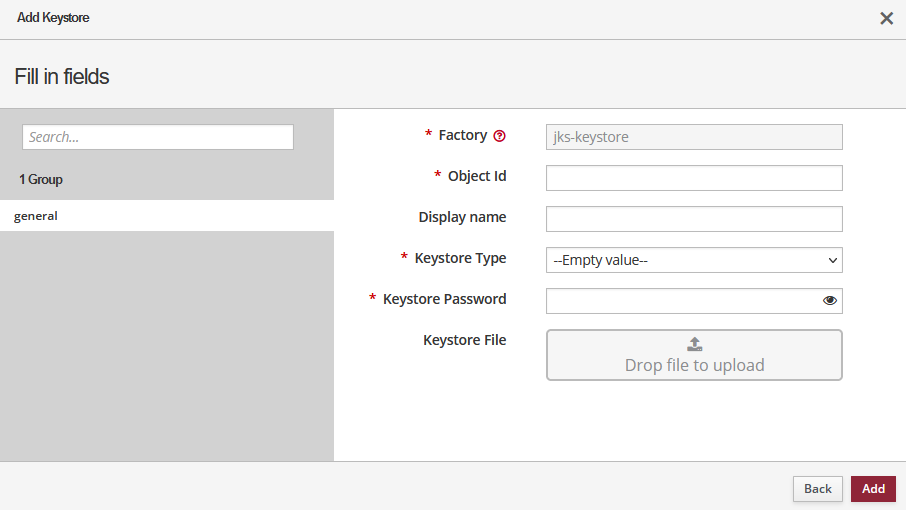Show the Keystore Password with eye icon
The width and height of the screenshot is (906, 510).
(829, 300)
